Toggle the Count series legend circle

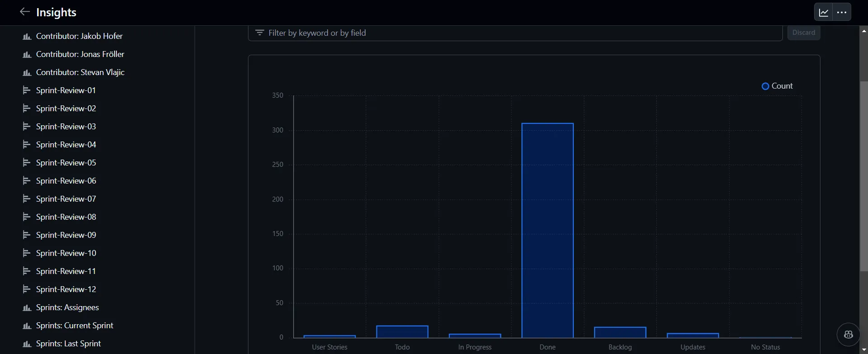[765, 86]
